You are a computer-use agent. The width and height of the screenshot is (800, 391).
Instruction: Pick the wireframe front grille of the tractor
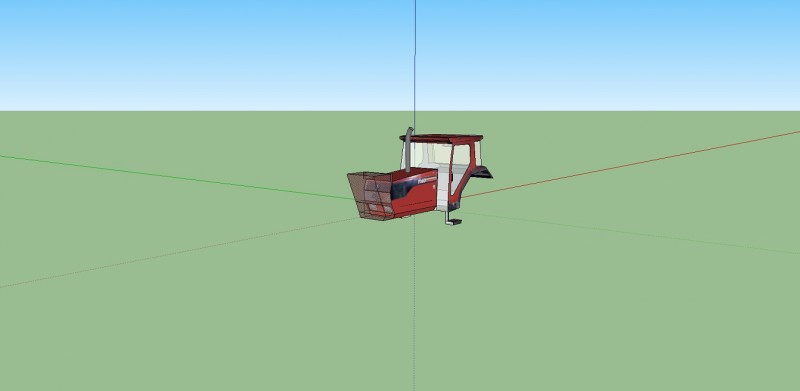point(370,196)
